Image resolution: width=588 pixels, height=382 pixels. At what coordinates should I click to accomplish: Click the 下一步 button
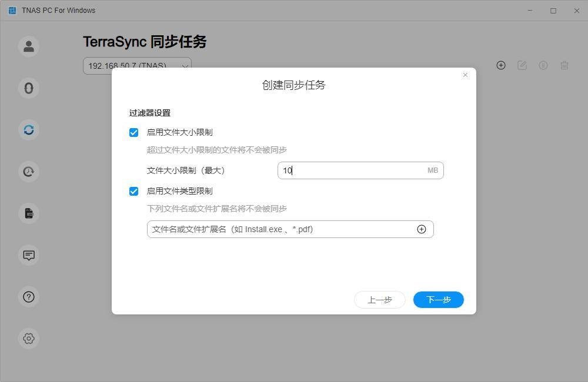439,300
